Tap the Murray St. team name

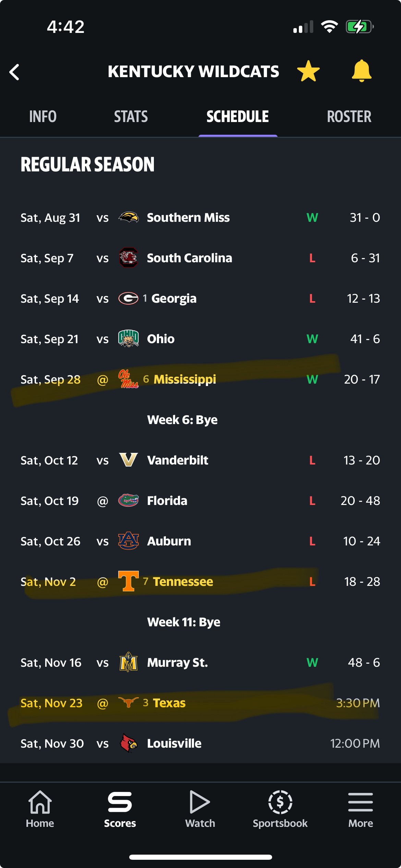point(177,662)
